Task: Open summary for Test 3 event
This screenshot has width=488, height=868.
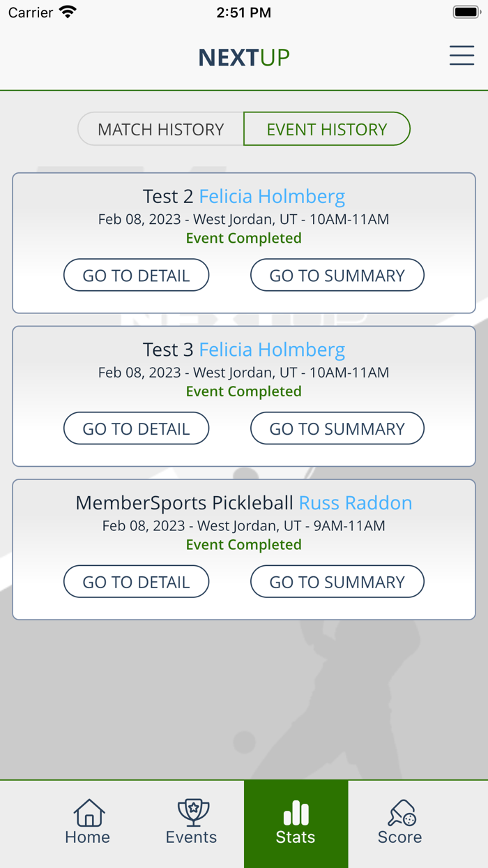Action: 337,428
